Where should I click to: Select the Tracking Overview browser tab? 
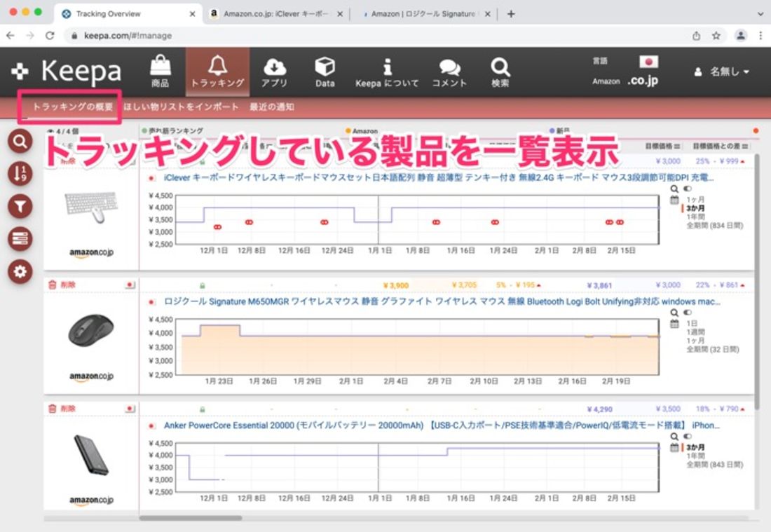coord(128,14)
